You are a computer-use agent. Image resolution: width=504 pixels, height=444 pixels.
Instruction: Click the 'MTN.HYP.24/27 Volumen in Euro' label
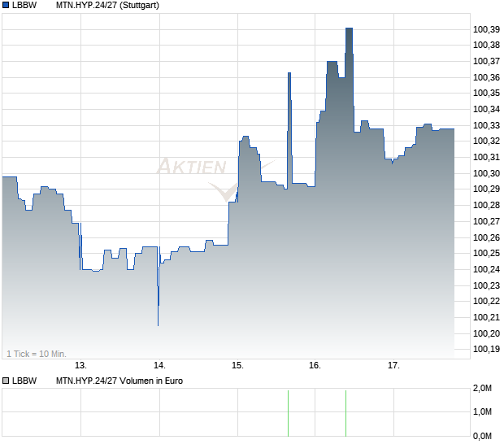pyautogui.click(x=119, y=381)
